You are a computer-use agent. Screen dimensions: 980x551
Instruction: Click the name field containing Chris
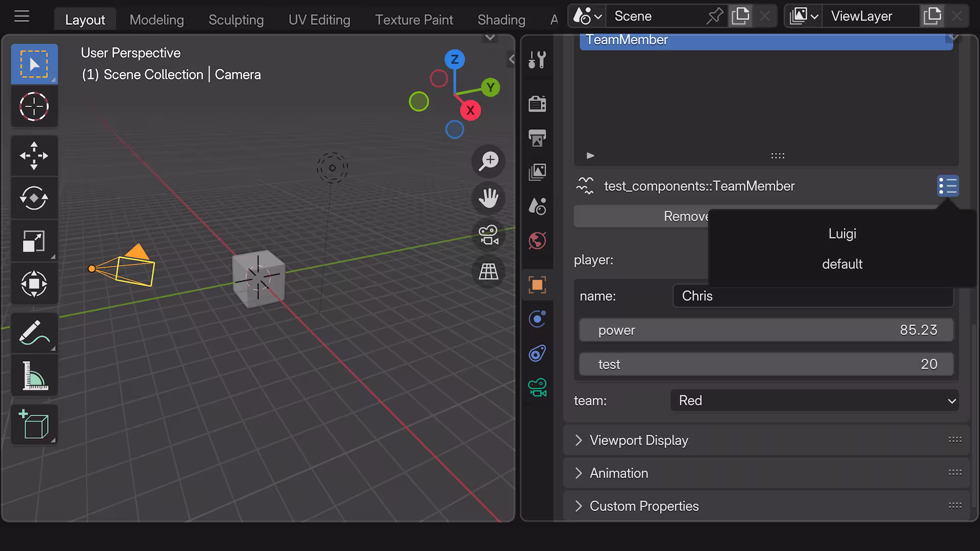813,296
